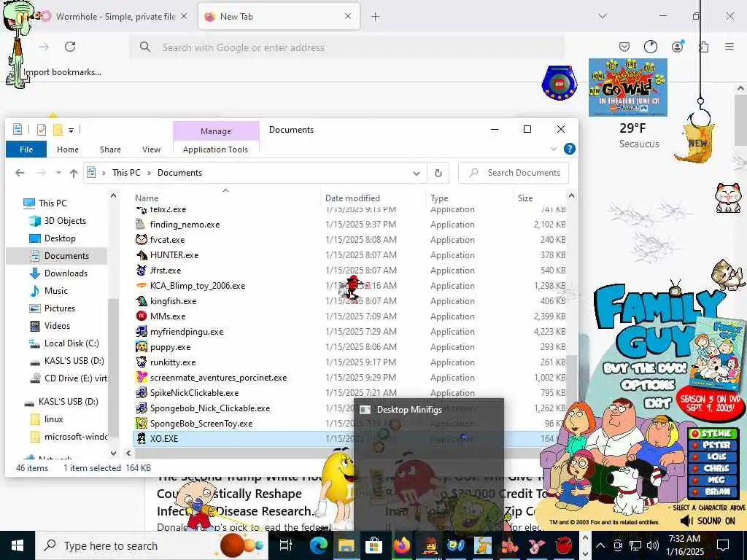Viewport: 747px width, 560px height.
Task: Click the Search Documents box
Action: pos(514,173)
